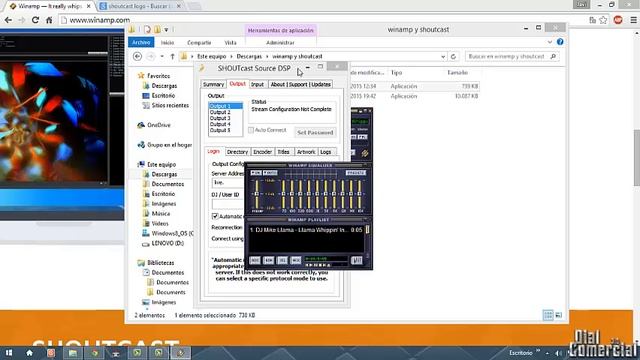The width and height of the screenshot is (640, 360).
Task: Expand the Explorer ribbon chevron
Action: tap(550, 42)
